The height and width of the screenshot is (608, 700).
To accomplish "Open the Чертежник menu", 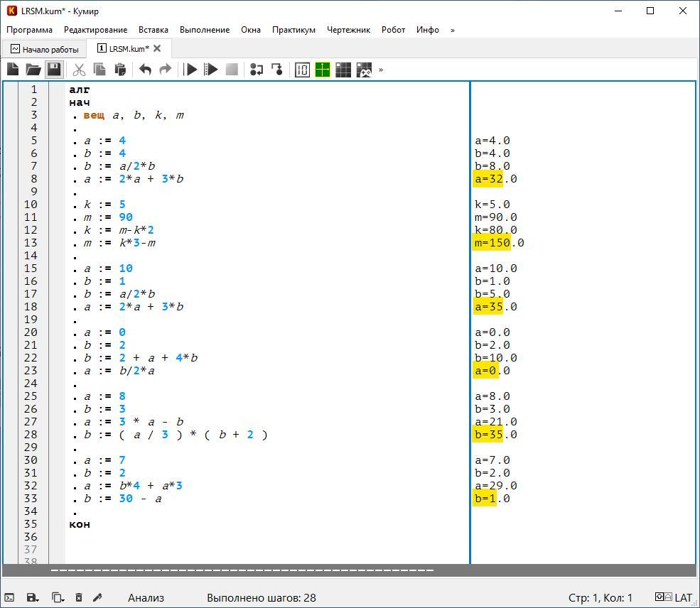I will click(x=349, y=30).
